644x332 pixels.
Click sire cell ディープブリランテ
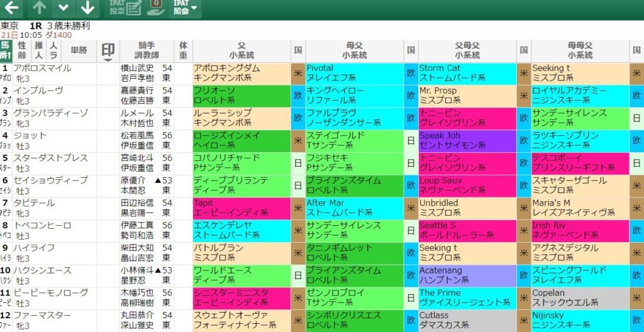pyautogui.click(x=242, y=185)
